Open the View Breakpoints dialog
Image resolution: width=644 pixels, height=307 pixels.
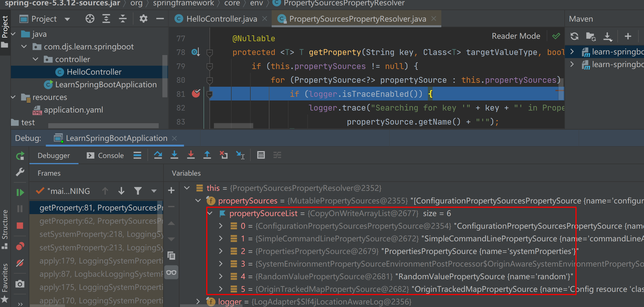coord(20,246)
